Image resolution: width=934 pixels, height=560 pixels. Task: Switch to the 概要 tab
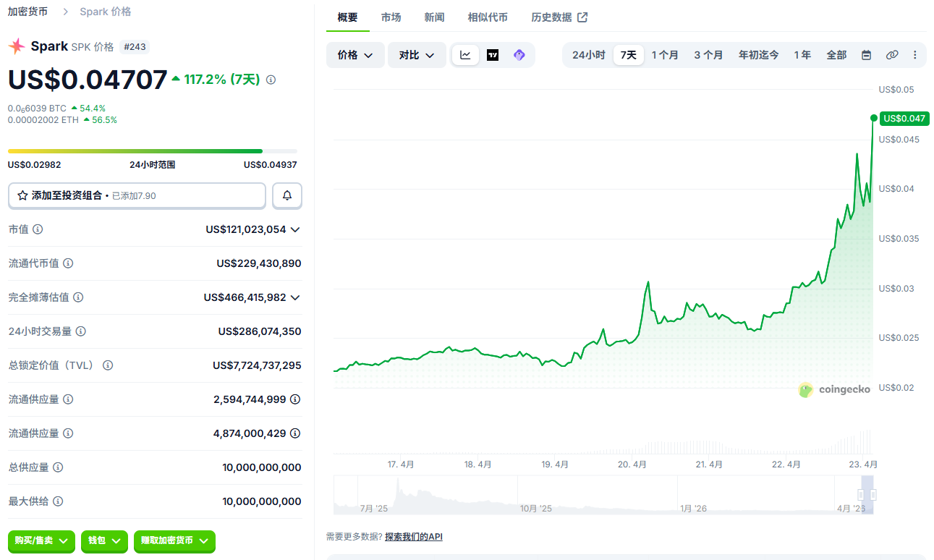(348, 17)
